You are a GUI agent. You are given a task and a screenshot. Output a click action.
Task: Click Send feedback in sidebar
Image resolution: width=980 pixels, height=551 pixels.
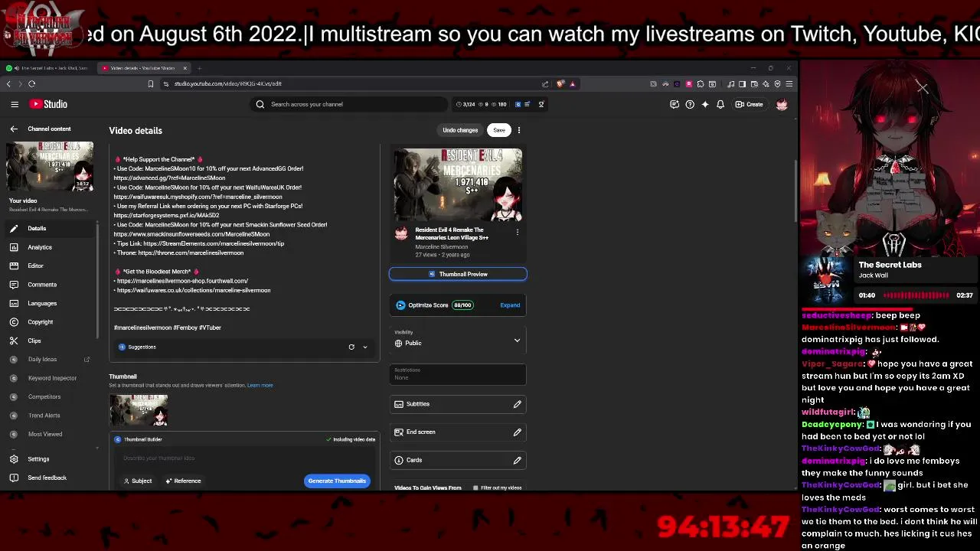point(47,478)
